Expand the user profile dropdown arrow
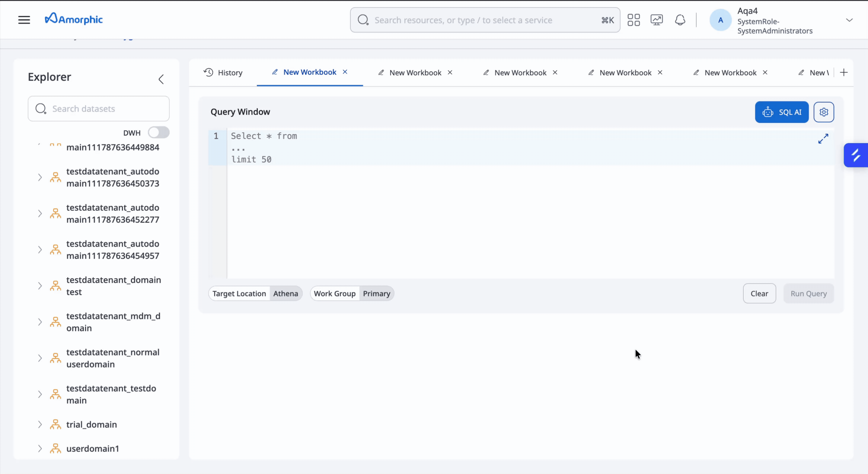Screen dimensions: 868x474 point(849,20)
